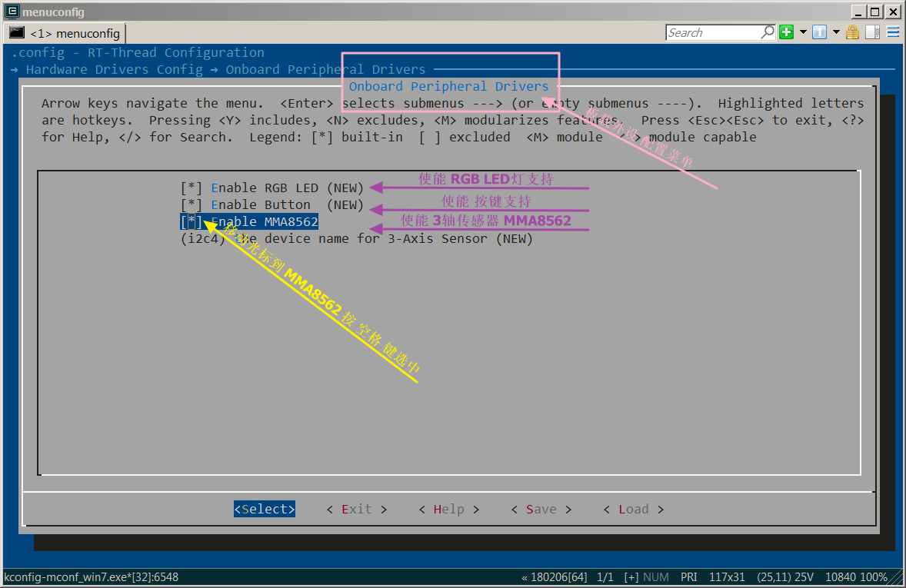The height and width of the screenshot is (588, 906).
Task: Click the [+] indicator in status bar
Action: coord(631,577)
